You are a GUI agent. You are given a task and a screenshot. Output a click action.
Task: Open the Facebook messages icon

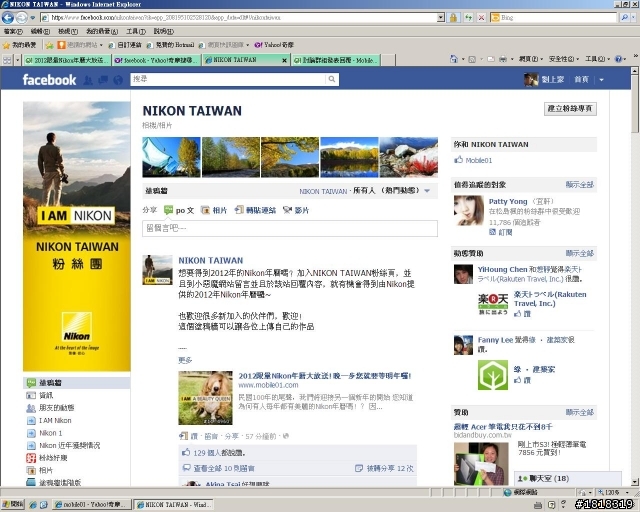103,80
